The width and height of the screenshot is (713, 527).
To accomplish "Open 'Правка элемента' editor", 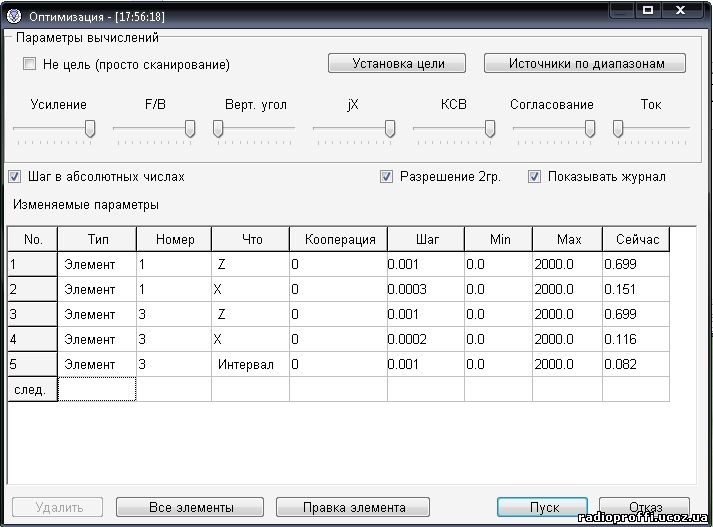I will pyautogui.click(x=353, y=507).
